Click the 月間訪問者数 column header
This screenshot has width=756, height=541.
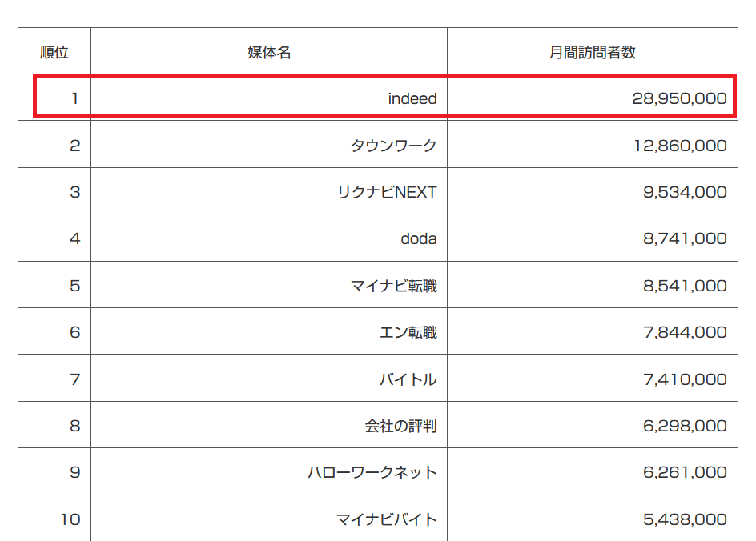[593, 51]
